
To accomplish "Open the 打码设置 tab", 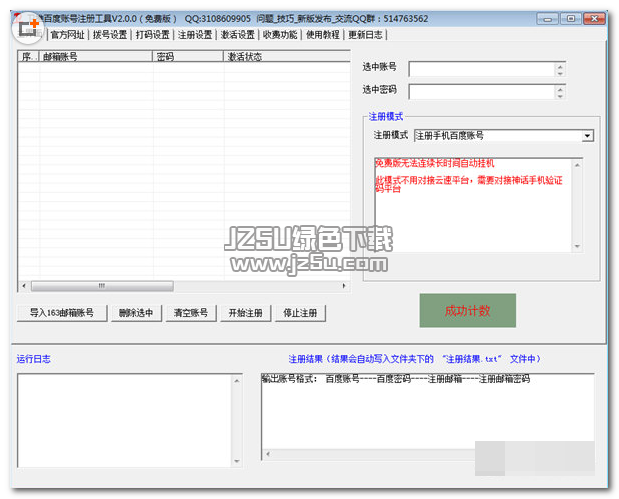I will (x=153, y=35).
